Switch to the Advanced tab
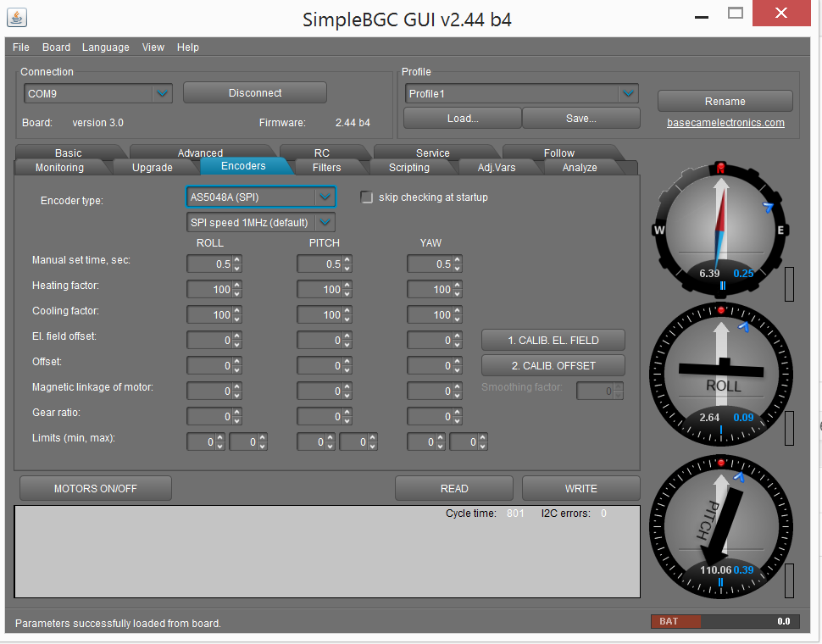 pyautogui.click(x=200, y=153)
